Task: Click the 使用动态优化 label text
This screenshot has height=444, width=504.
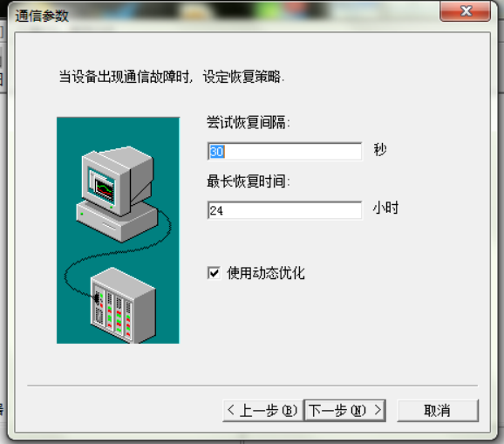Action: [266, 273]
